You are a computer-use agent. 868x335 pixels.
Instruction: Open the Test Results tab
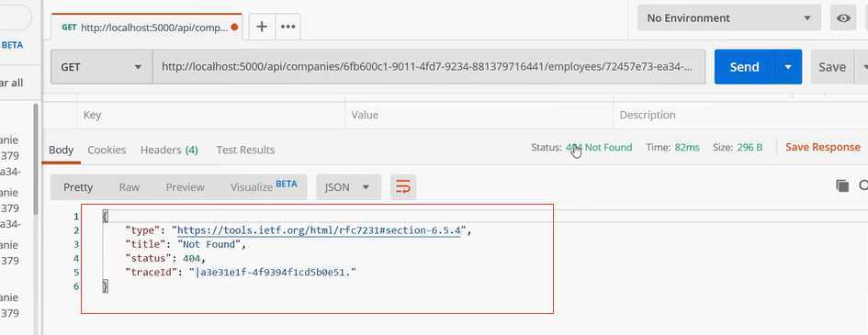pos(245,150)
